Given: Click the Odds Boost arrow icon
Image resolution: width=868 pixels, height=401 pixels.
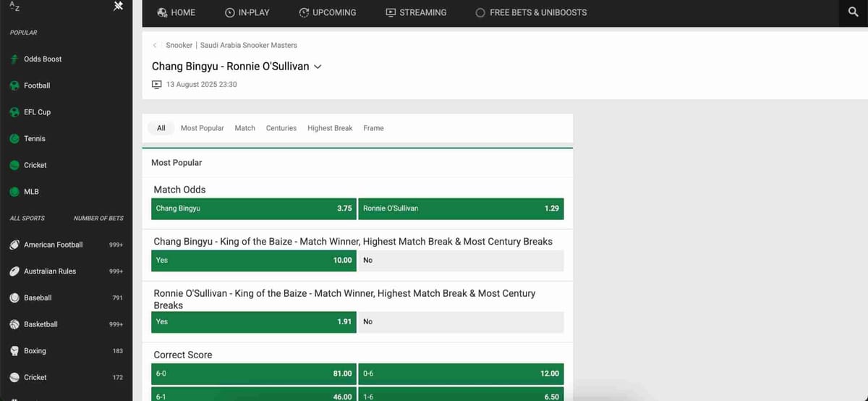Looking at the screenshot, I should (x=14, y=59).
